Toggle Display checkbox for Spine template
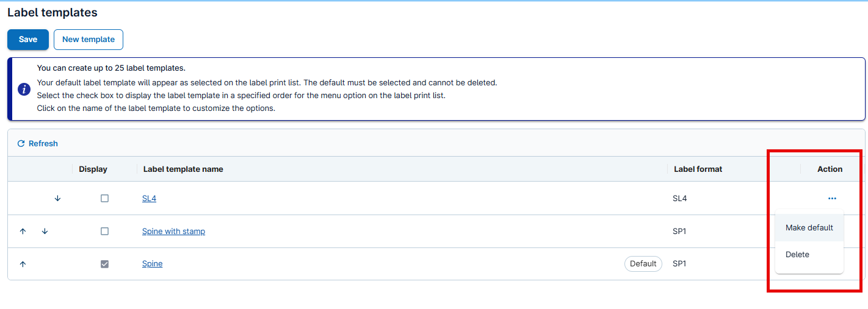This screenshot has height=309, width=868. (104, 264)
